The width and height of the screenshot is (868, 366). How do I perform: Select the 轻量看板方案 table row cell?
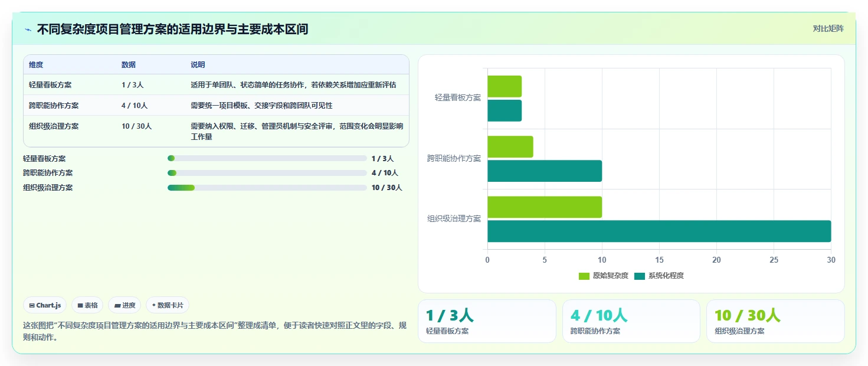click(50, 84)
